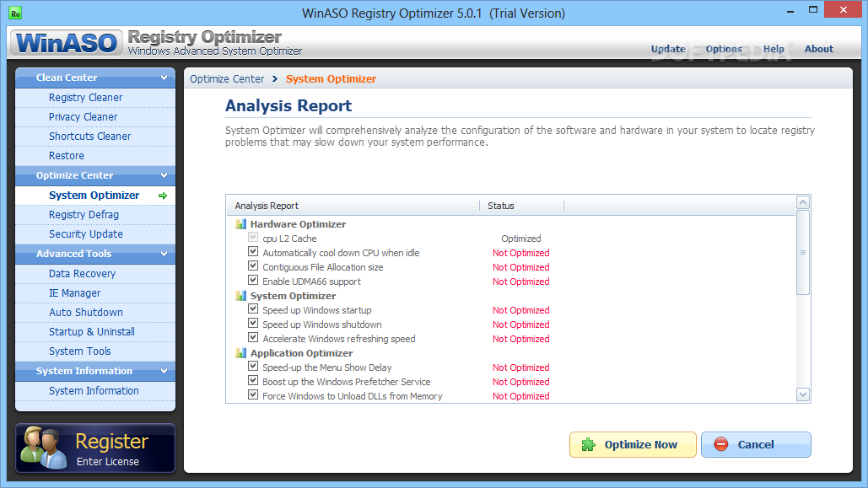Select the Application Optimizer group row
The image size is (868, 488).
pos(301,353)
